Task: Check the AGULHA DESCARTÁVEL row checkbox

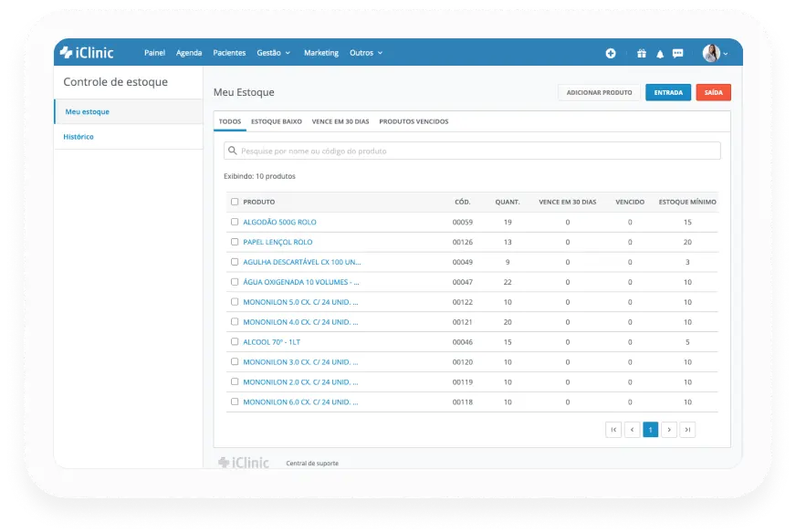Action: pyautogui.click(x=235, y=262)
